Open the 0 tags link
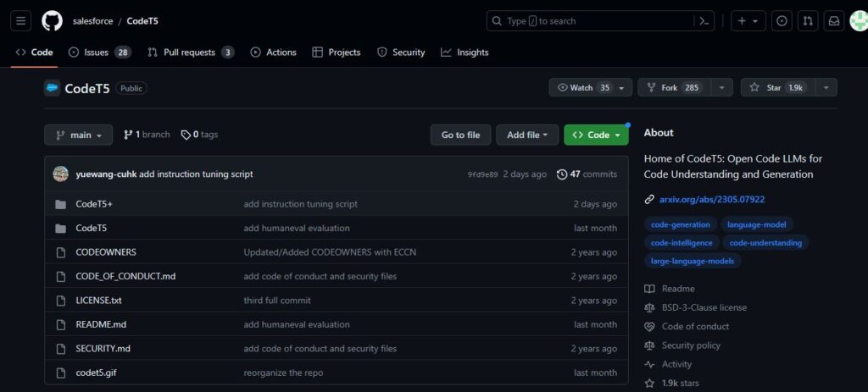 pos(200,135)
